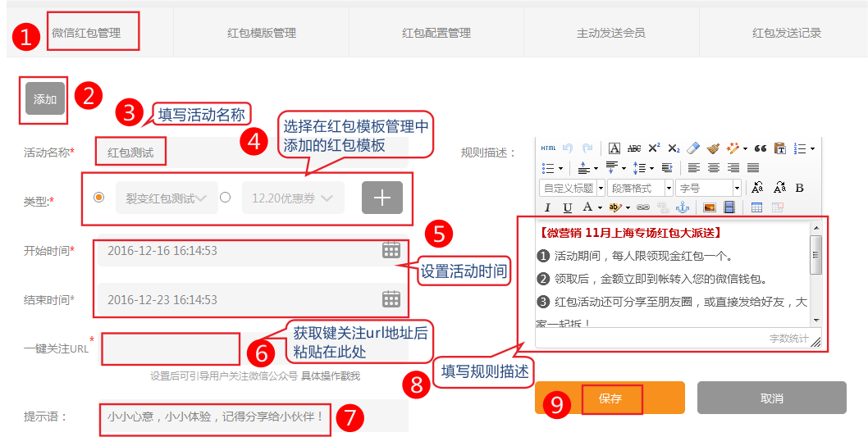Screen dimensions: 868x437
Task: Open the start time calendar picker
Action: tap(391, 250)
